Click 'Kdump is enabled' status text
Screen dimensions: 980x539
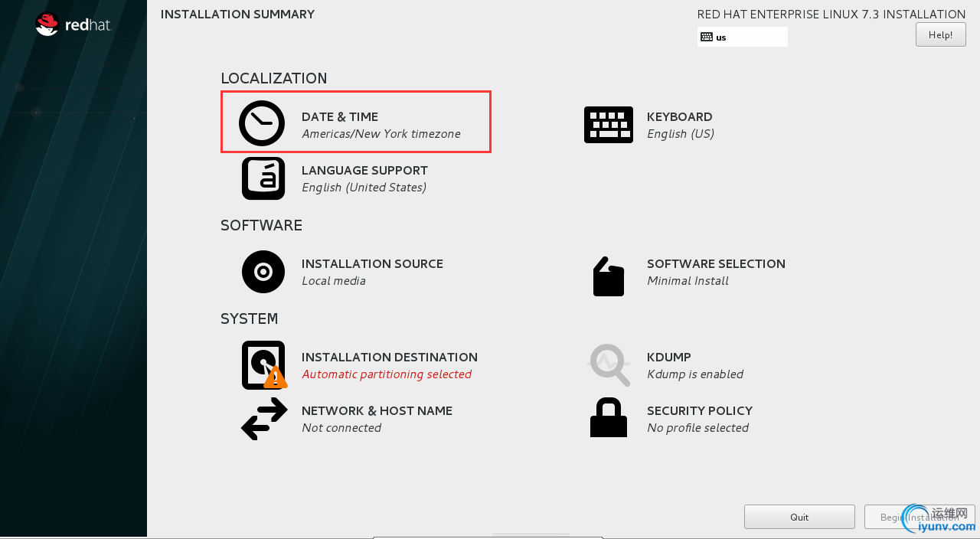click(x=695, y=374)
